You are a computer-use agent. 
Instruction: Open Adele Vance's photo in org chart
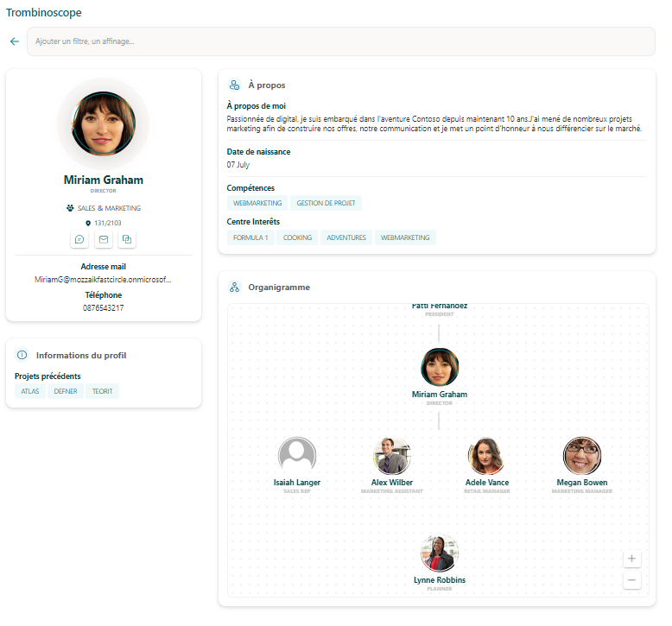tap(487, 455)
